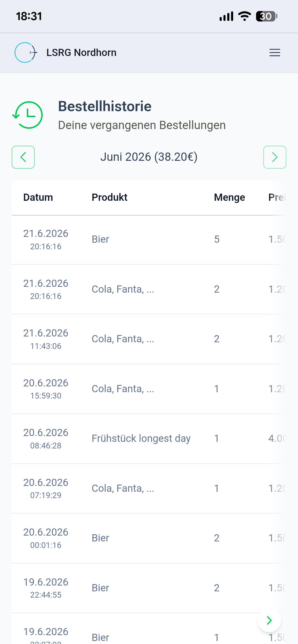Screen dimensions: 298x644
Task: Sort by the Produkt column header
Action: (x=110, y=197)
